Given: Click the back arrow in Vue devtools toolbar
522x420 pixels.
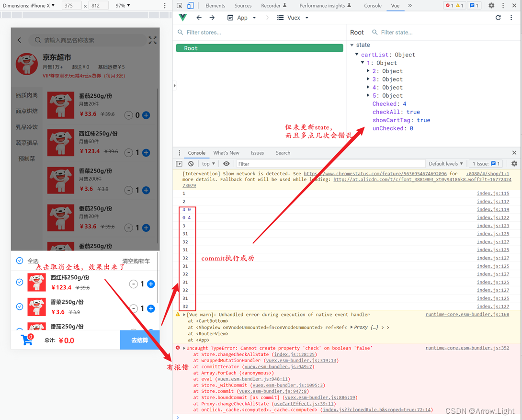Looking at the screenshot, I should click(199, 17).
